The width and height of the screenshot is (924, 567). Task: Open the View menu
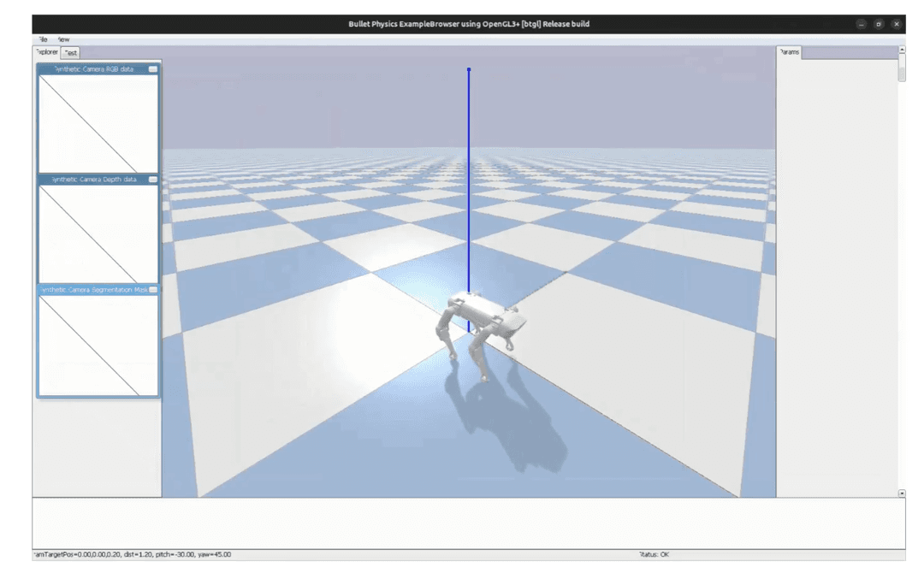63,39
